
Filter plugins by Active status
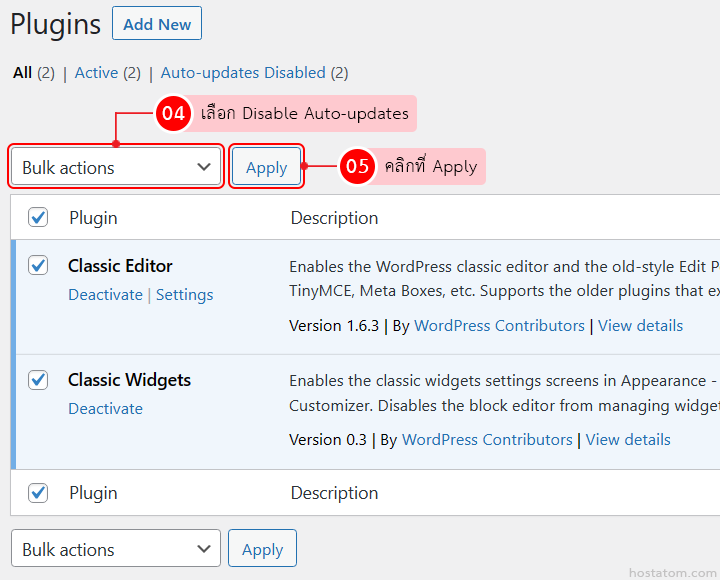(96, 72)
